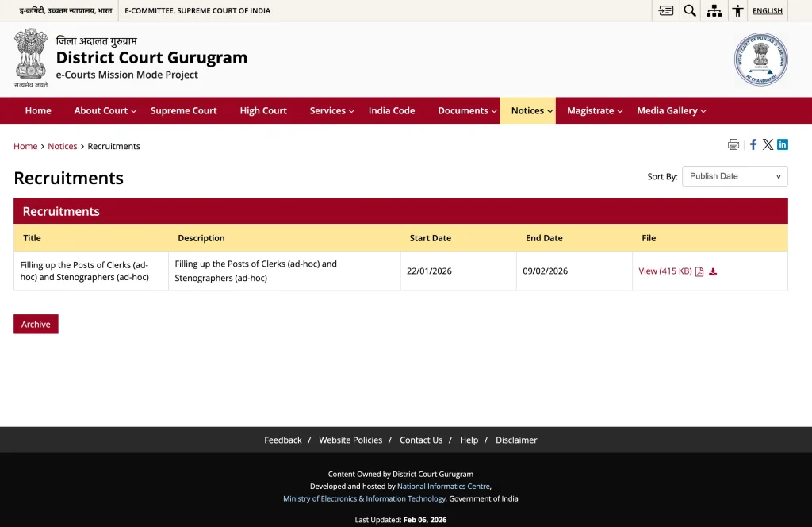
Task: Open the ENGLISH language option
Action: click(767, 10)
